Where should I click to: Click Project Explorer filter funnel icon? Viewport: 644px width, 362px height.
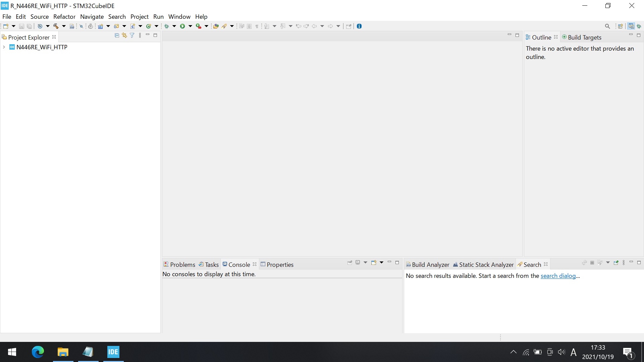pyautogui.click(x=132, y=35)
